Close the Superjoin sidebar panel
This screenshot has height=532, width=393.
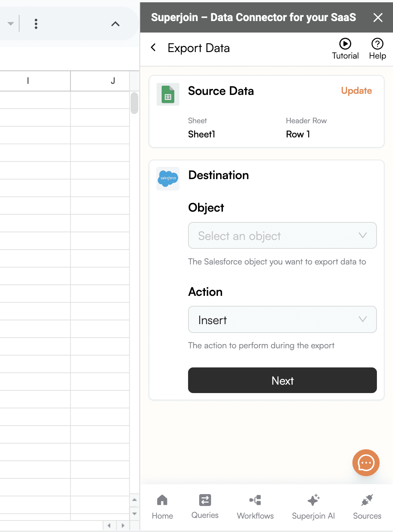378,18
